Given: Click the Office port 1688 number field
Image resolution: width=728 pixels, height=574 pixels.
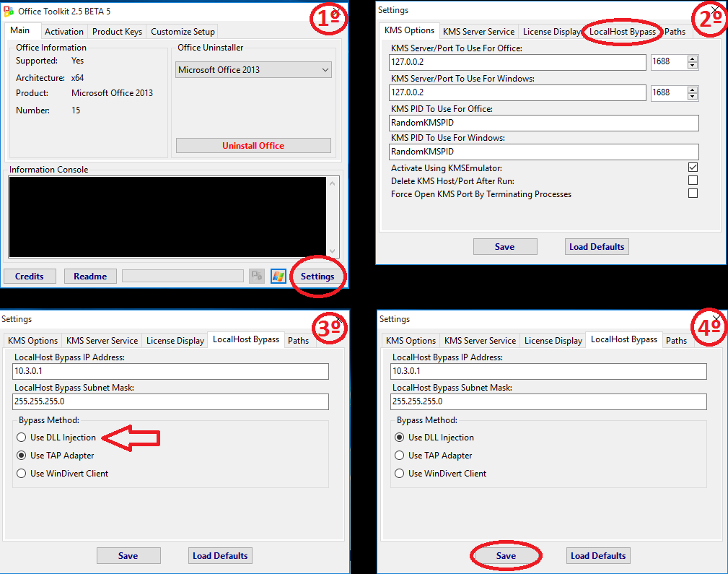Looking at the screenshot, I should tap(669, 62).
